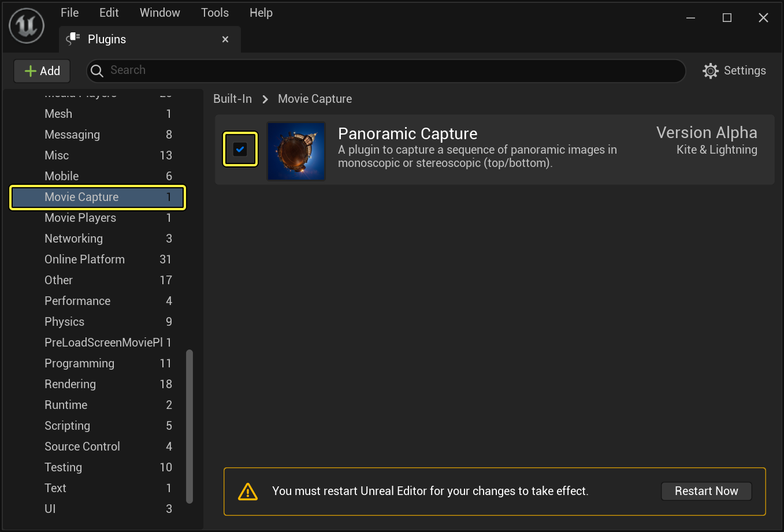Open the Edit menu
Image resolution: width=784 pixels, height=532 pixels.
click(109, 13)
